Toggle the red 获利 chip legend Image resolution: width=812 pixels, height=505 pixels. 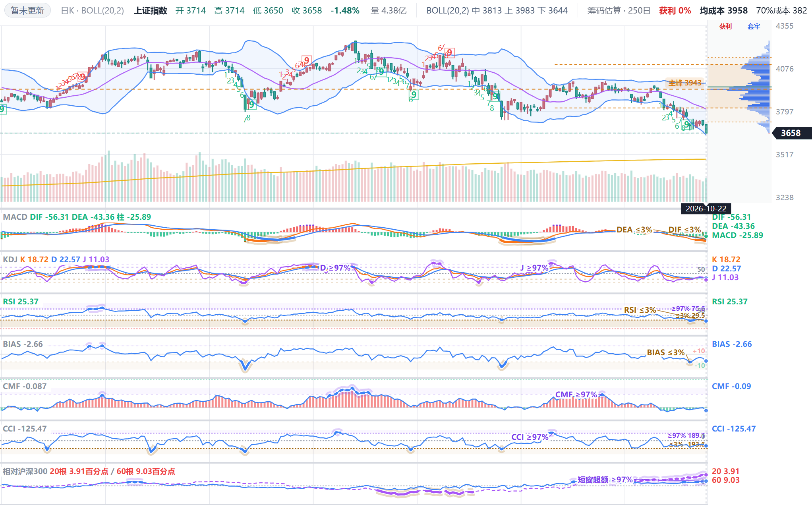pos(725,26)
